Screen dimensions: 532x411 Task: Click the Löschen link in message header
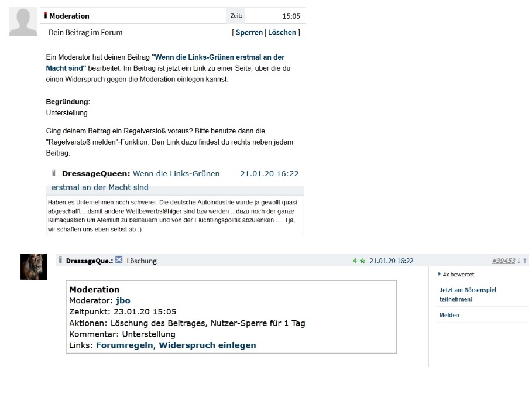(282, 32)
